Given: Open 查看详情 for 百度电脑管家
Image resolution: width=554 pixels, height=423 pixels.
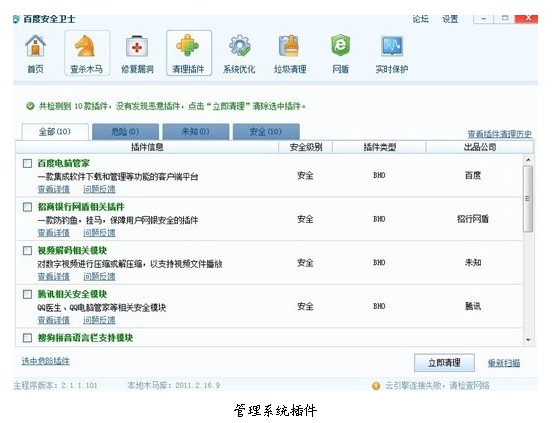Looking at the screenshot, I should [54, 189].
